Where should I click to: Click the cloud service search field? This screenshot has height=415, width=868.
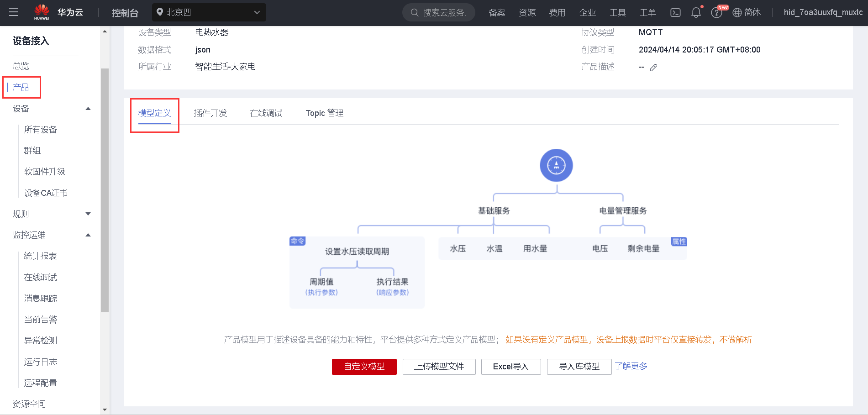click(x=439, y=12)
